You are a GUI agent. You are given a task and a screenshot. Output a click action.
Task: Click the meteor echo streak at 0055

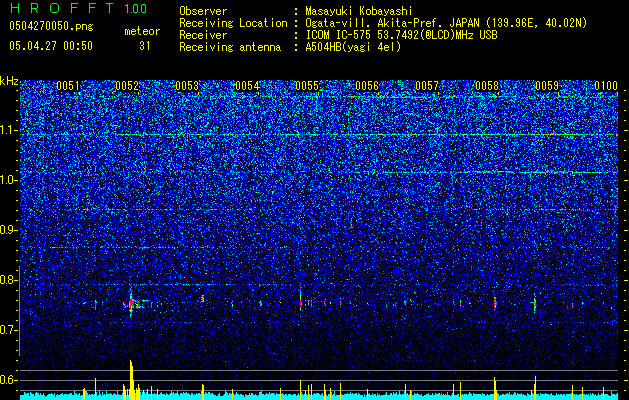point(300,302)
